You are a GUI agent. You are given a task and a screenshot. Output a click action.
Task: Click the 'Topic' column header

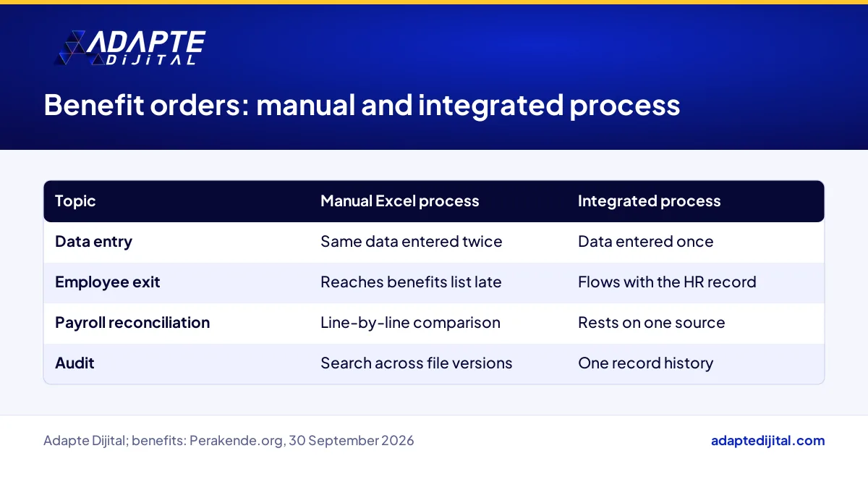click(75, 201)
